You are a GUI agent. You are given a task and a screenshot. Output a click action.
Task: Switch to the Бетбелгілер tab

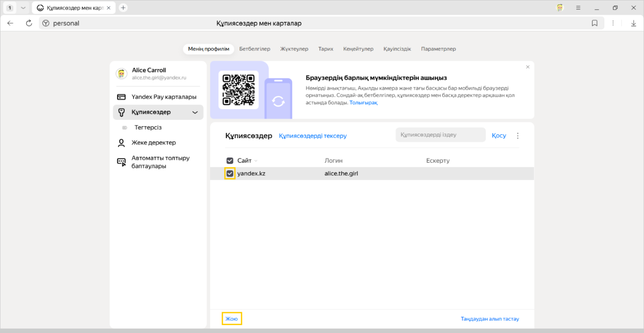(254, 49)
